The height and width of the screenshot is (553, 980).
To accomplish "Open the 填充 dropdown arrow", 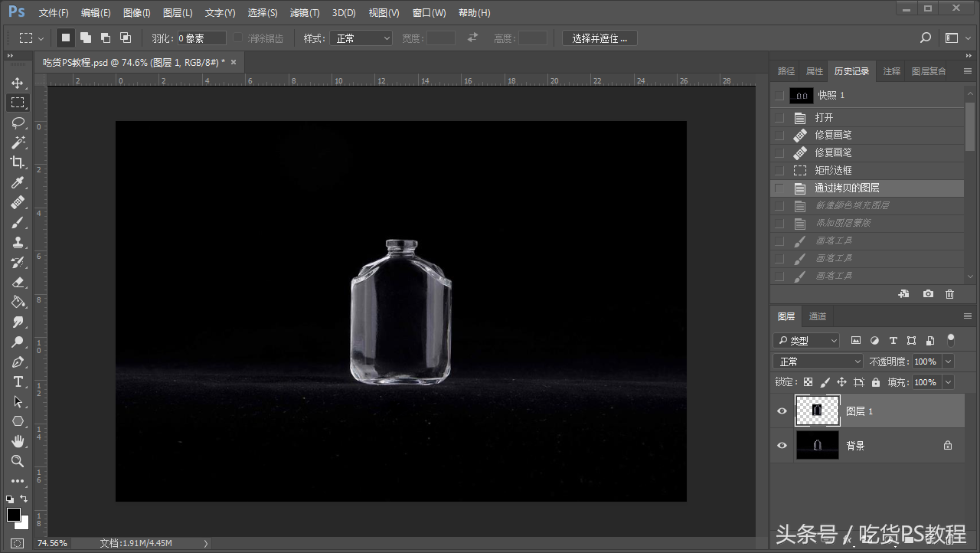I will [949, 382].
